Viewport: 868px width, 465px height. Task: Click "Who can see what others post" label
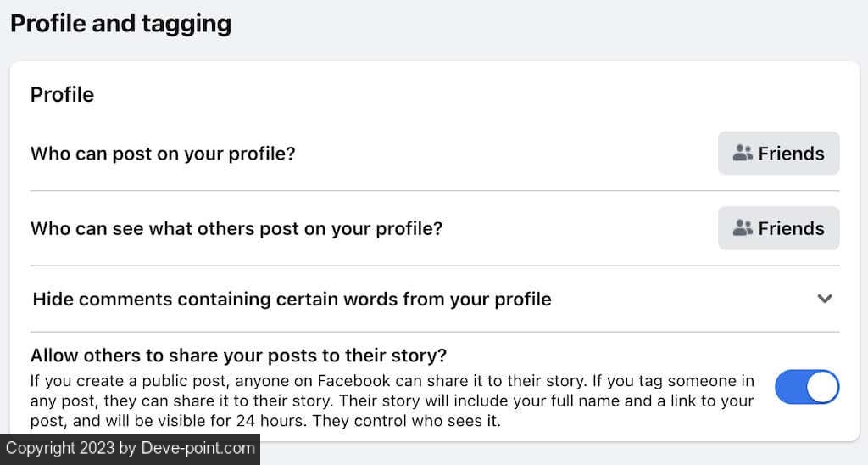236,228
